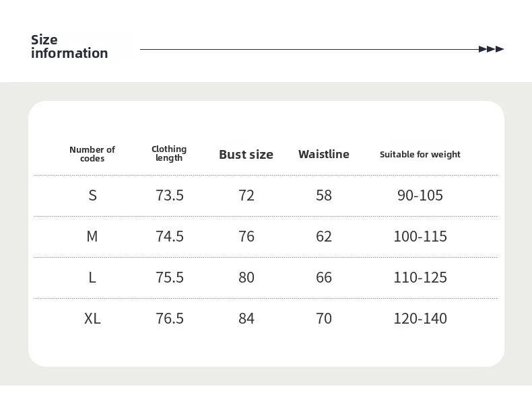Select the M size row label
This screenshot has width=532, height=399.
point(92,236)
